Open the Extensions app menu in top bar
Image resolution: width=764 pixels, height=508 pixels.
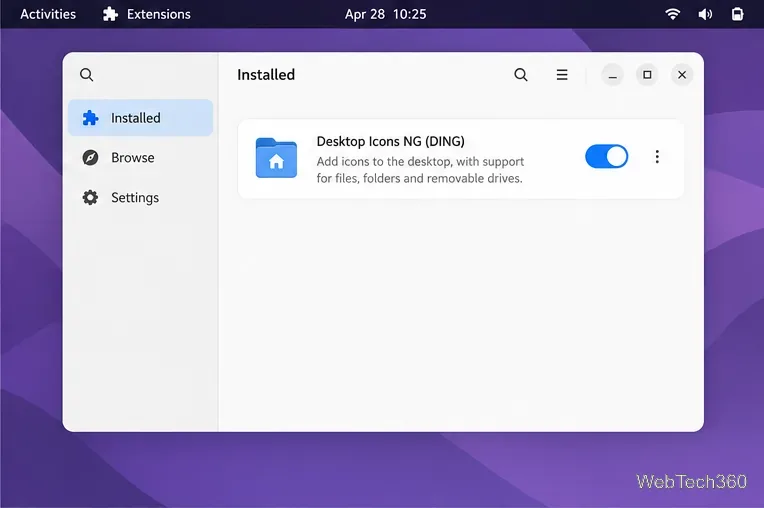(147, 14)
